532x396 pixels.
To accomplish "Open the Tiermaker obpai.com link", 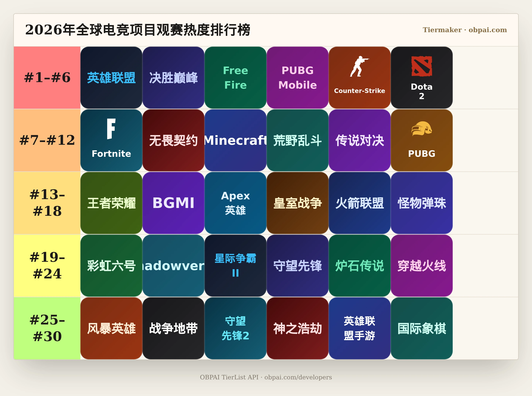I will coord(465,30).
